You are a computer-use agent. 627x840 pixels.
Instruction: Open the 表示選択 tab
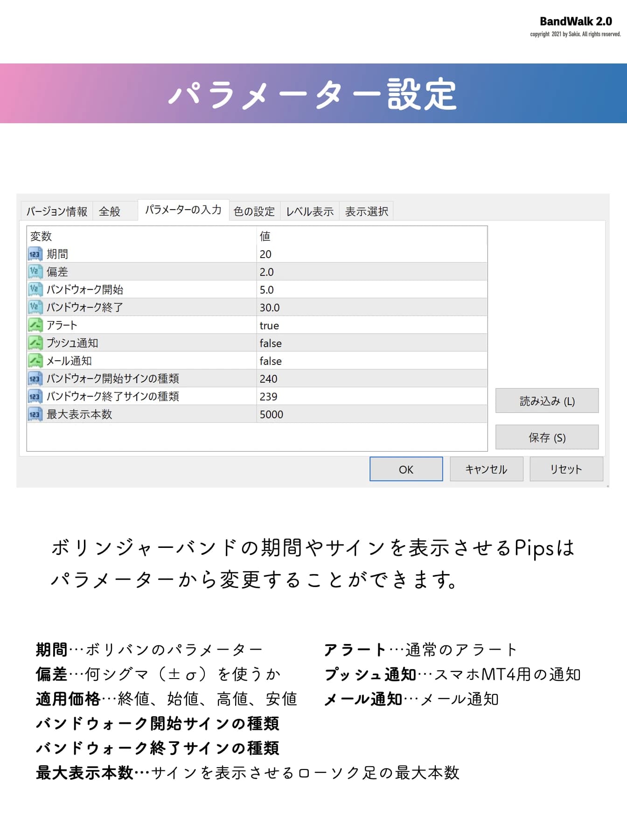[367, 211]
